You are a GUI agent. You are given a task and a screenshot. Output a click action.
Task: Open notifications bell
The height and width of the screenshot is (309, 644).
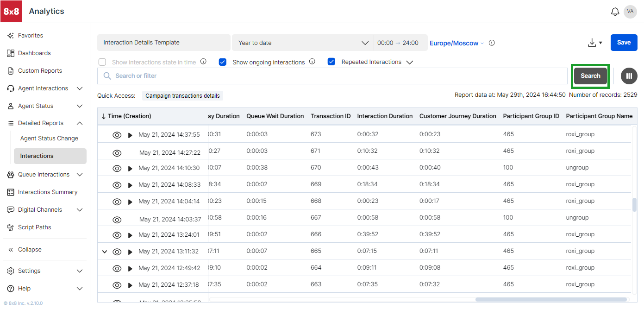pyautogui.click(x=615, y=12)
